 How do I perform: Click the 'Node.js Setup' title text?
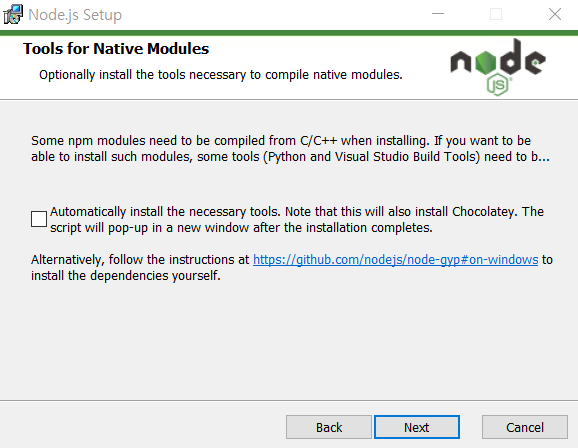coord(75,15)
